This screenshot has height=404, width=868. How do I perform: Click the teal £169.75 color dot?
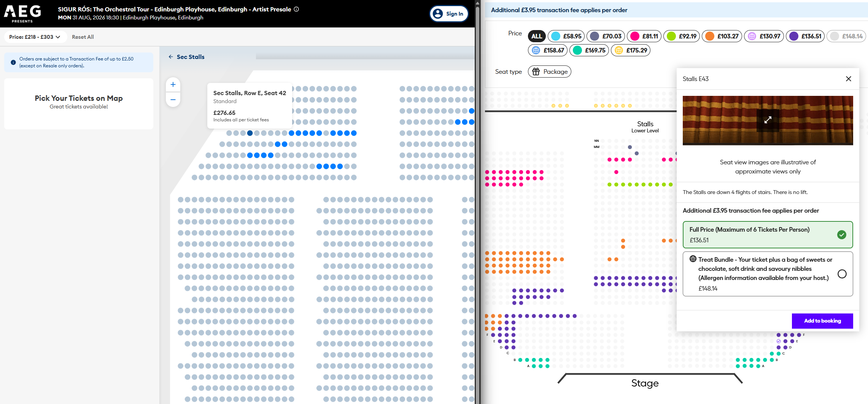tap(577, 50)
